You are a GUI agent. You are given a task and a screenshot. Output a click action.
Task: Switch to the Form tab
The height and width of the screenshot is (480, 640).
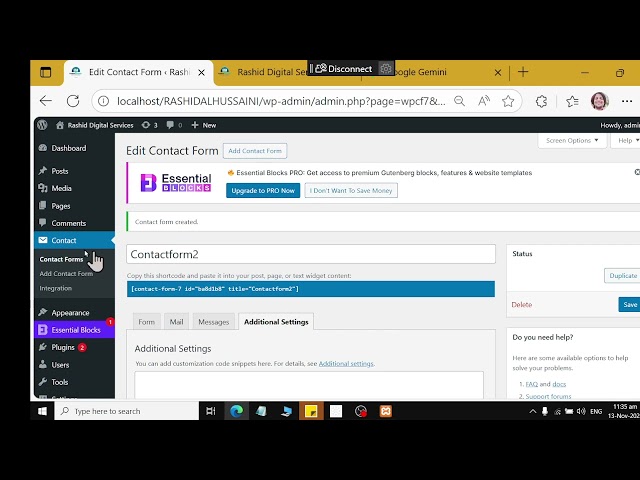point(147,322)
